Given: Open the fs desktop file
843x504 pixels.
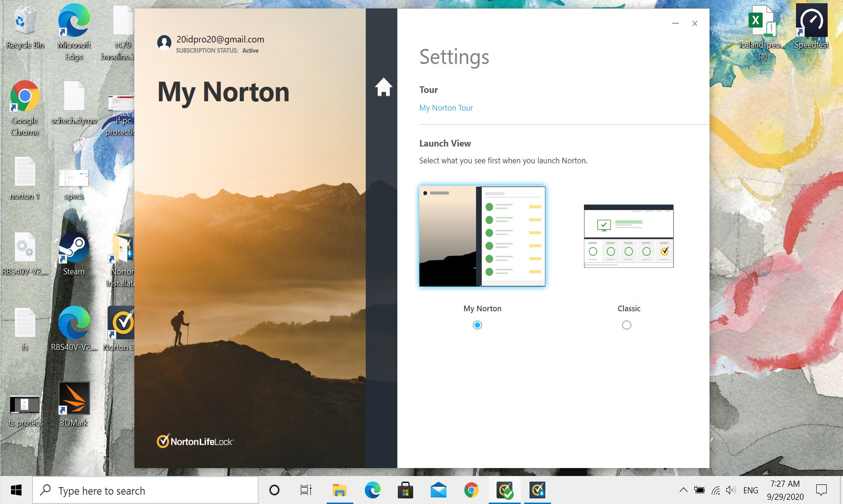Looking at the screenshot, I should click(x=25, y=329).
